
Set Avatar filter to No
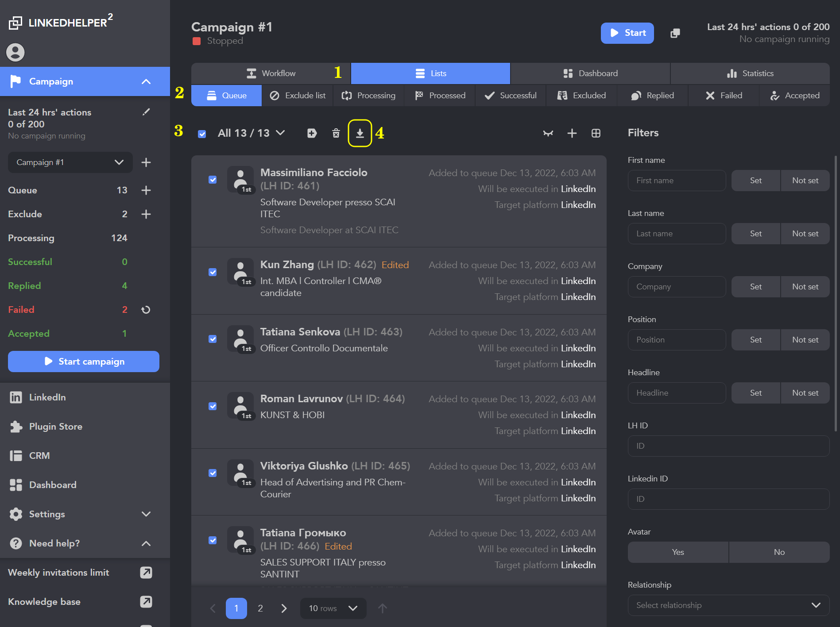(779, 552)
